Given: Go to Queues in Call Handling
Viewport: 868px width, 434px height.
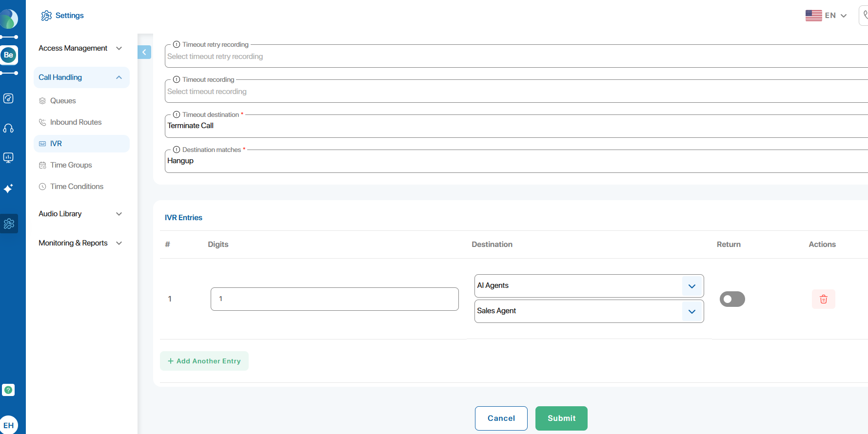Looking at the screenshot, I should tap(63, 101).
